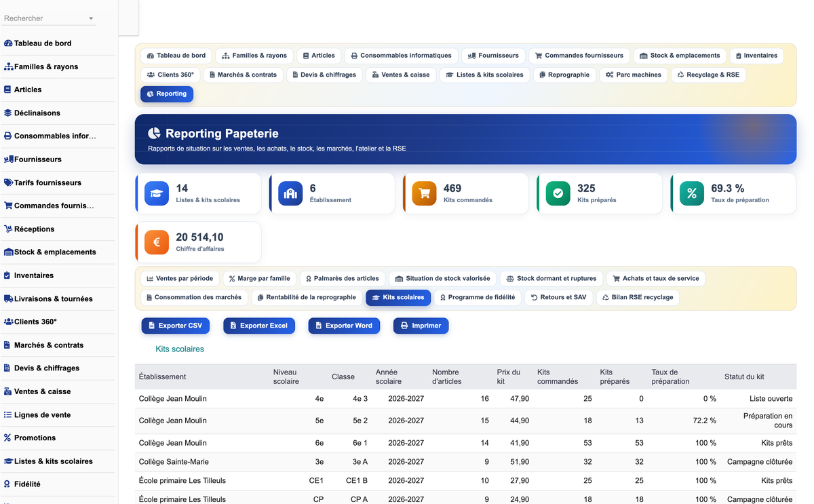Open Clients 360° top navigation tab
Image resolution: width=814 pixels, height=504 pixels.
(x=170, y=75)
